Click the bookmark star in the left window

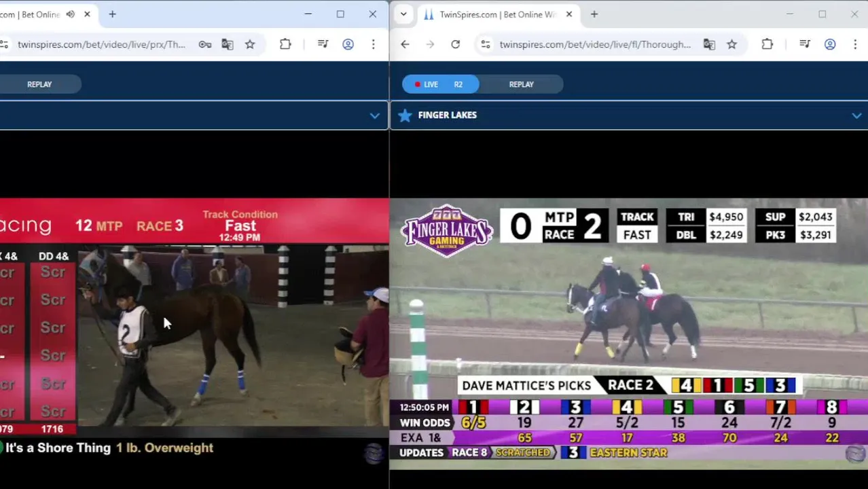point(250,44)
